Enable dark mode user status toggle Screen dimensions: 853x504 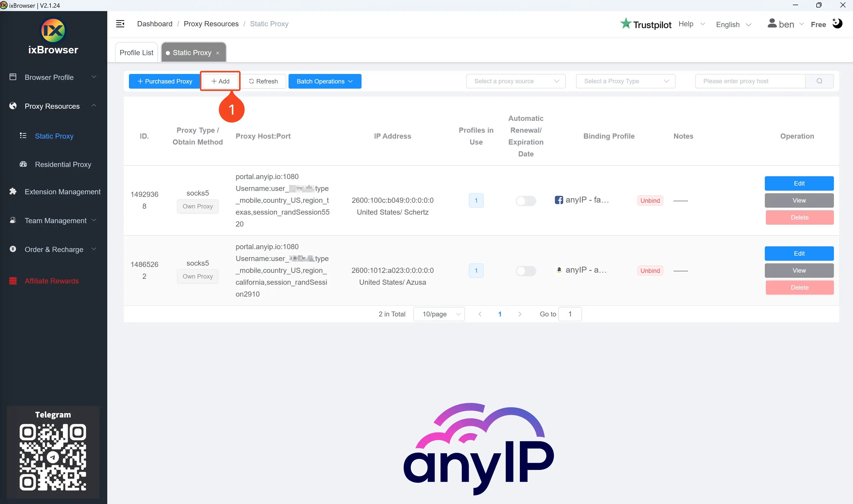pyautogui.click(x=839, y=24)
